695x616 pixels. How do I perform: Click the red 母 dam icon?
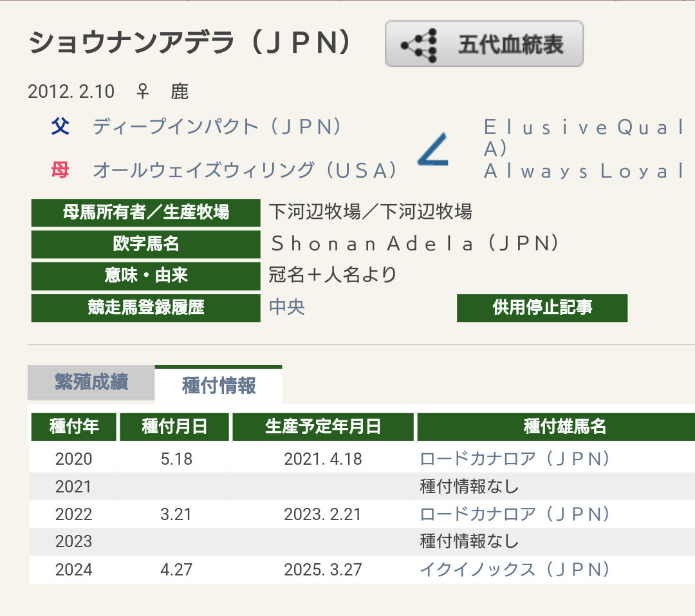[60, 170]
